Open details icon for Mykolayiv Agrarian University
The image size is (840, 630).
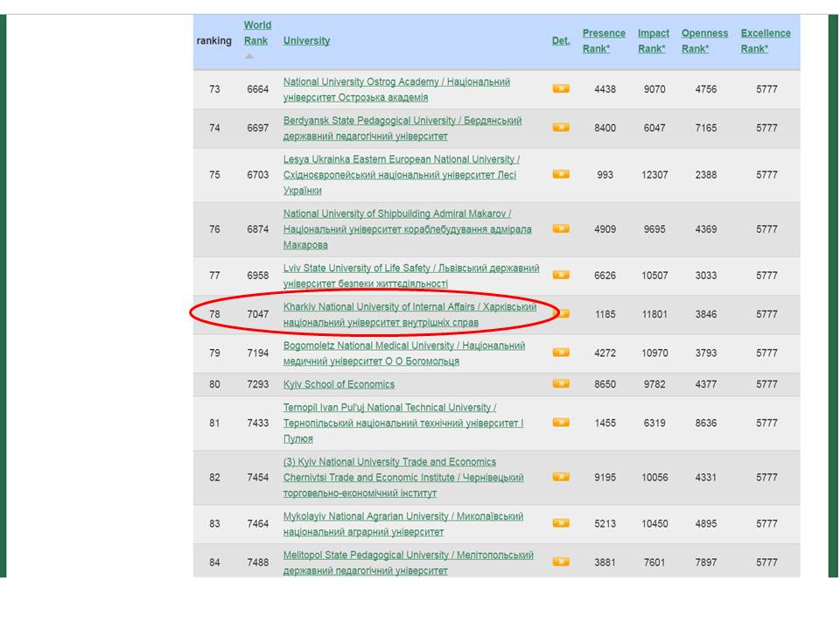[x=561, y=523]
